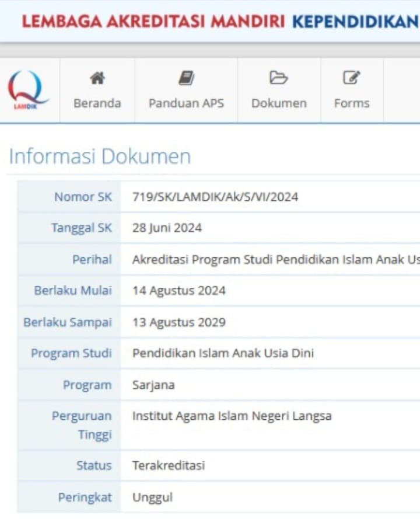Click the Beranda home icon
This screenshot has height=519, width=420.
pyautogui.click(x=97, y=78)
